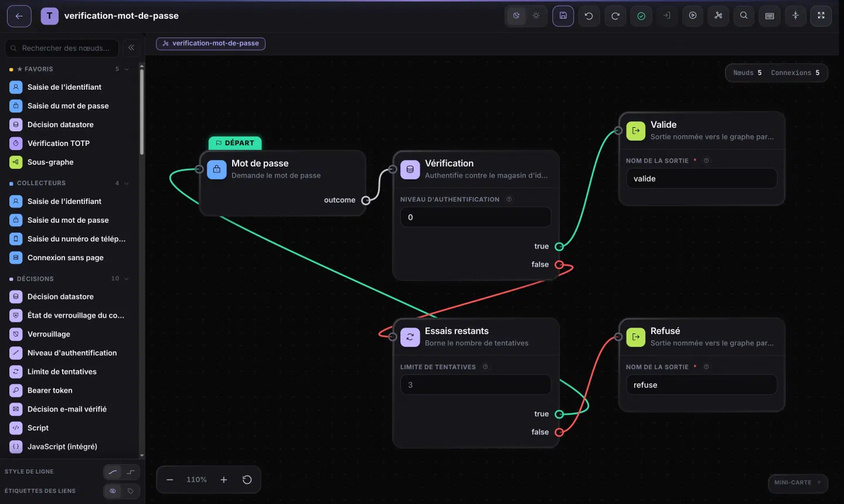Collapse the Collecteurs section
This screenshot has height=504, width=844.
pyautogui.click(x=126, y=183)
